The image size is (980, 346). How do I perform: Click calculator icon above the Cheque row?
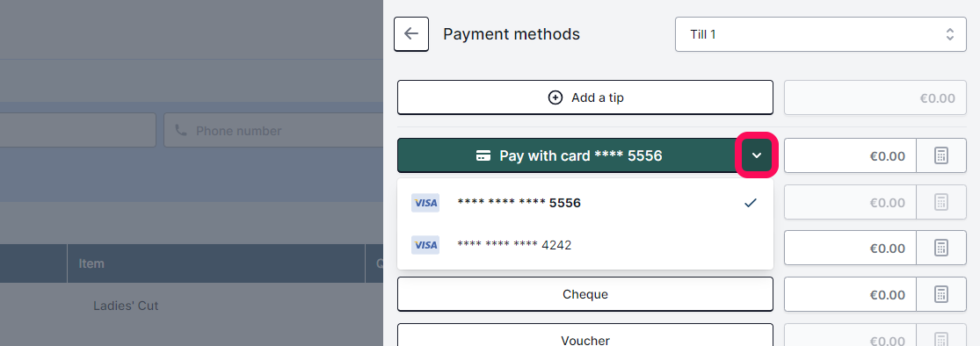(x=941, y=248)
